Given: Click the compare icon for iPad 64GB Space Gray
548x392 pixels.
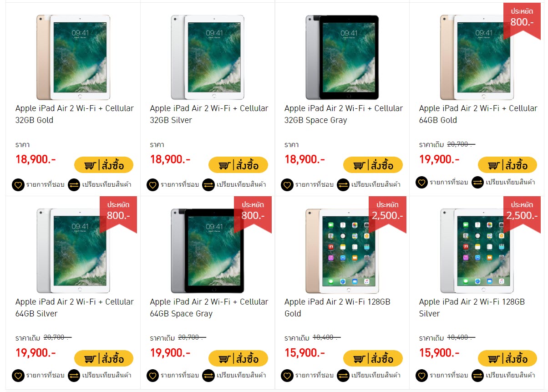Looking at the screenshot, I should [x=208, y=376].
